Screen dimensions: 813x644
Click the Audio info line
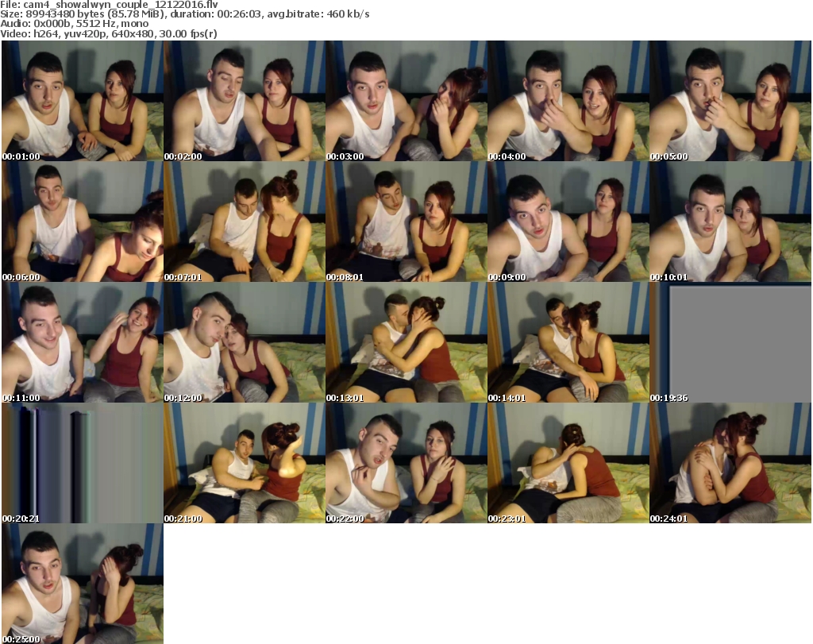[74, 24]
